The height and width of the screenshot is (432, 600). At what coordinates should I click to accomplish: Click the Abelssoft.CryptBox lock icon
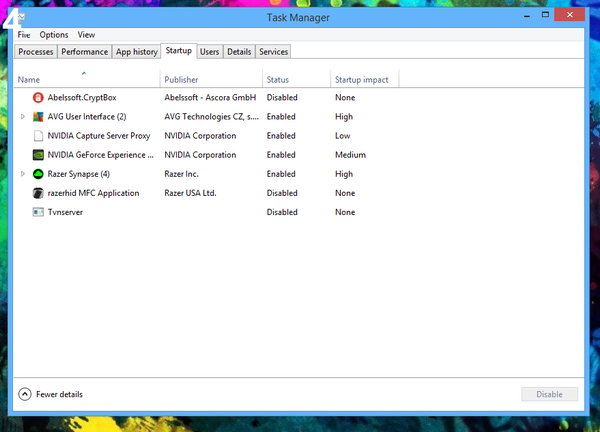click(39, 98)
